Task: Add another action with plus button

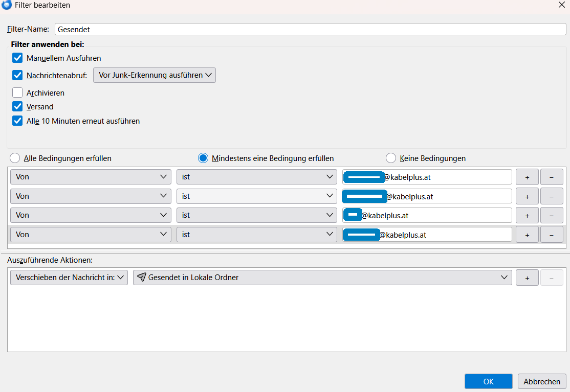Action: coord(527,278)
